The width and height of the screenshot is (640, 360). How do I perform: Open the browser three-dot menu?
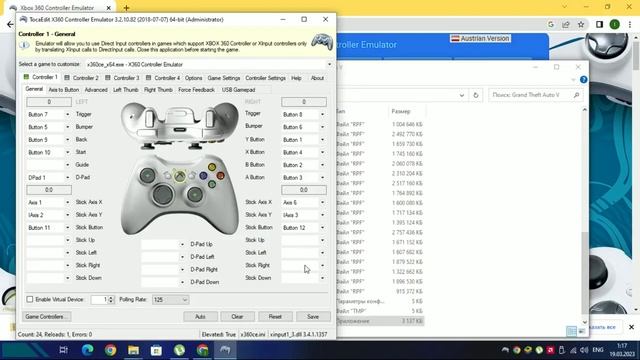click(x=630, y=24)
